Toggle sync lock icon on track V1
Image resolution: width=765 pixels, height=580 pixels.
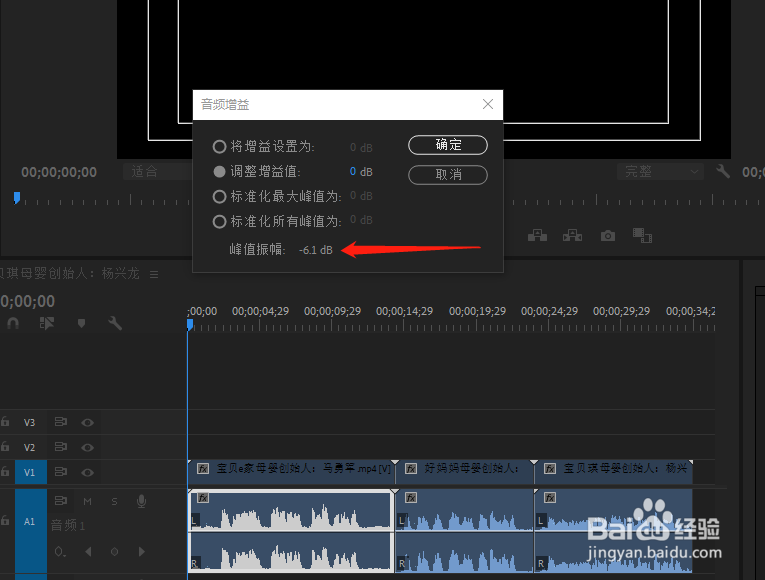[60, 472]
